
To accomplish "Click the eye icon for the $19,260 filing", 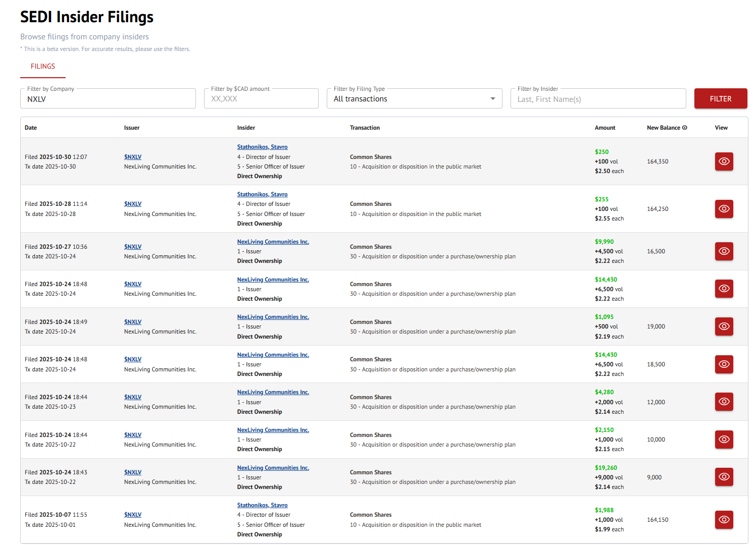I will coord(724,477).
